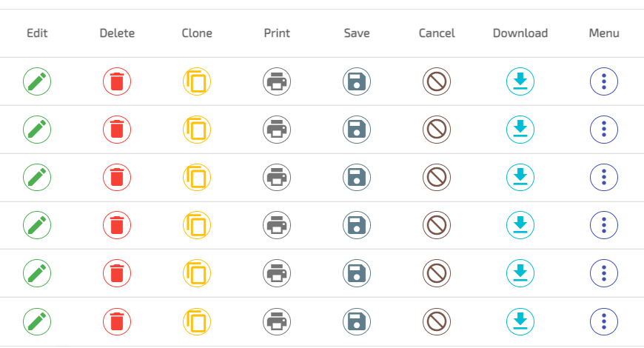This screenshot has width=644, height=348.
Task: Download the first row with cyan arrow icon
Action: pyautogui.click(x=520, y=81)
